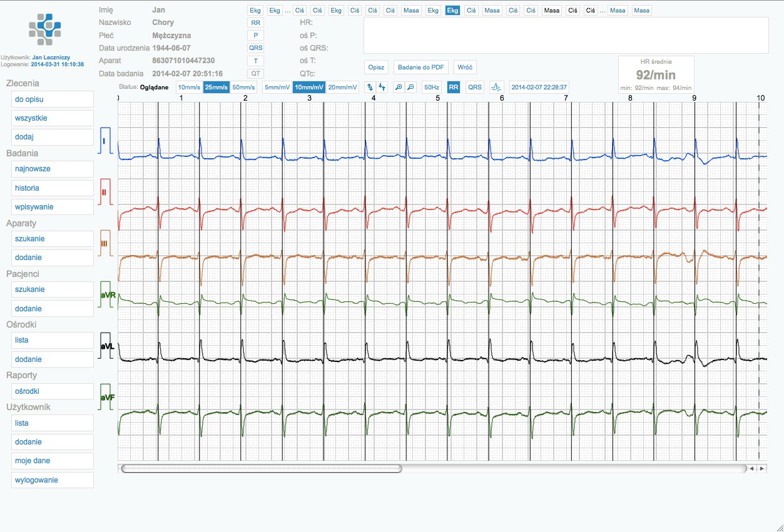The width and height of the screenshot is (784, 532).
Task: Open Użytkownik lista
Action: click(x=53, y=423)
